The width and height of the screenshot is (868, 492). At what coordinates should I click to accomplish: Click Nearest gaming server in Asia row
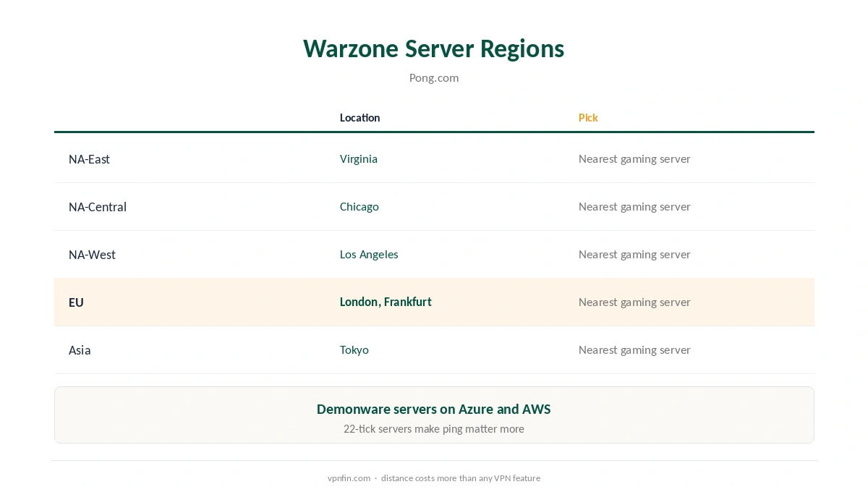click(x=634, y=349)
